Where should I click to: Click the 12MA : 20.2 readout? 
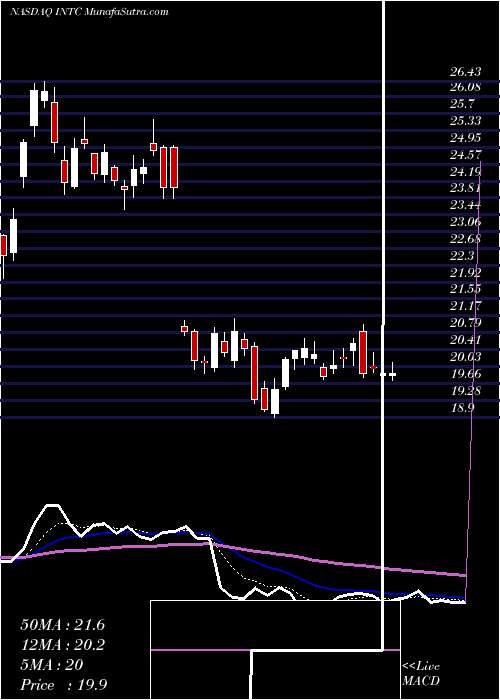pyautogui.click(x=62, y=645)
